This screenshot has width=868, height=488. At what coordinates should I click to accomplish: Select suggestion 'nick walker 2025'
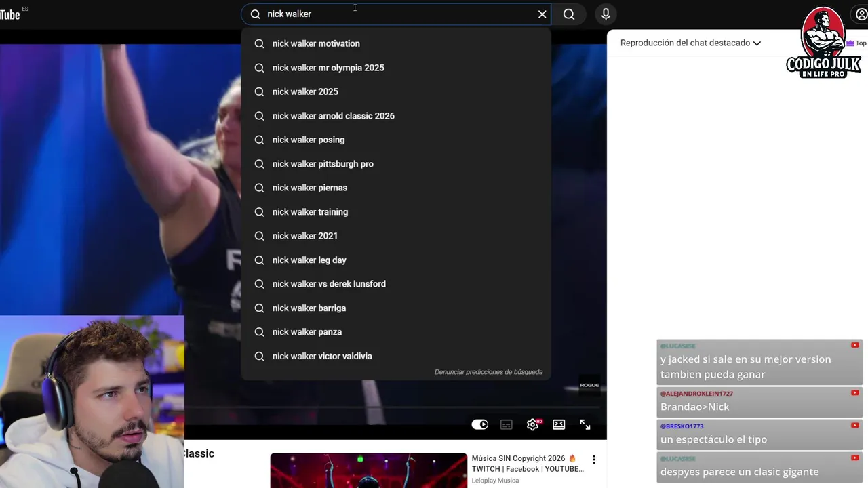click(x=397, y=91)
